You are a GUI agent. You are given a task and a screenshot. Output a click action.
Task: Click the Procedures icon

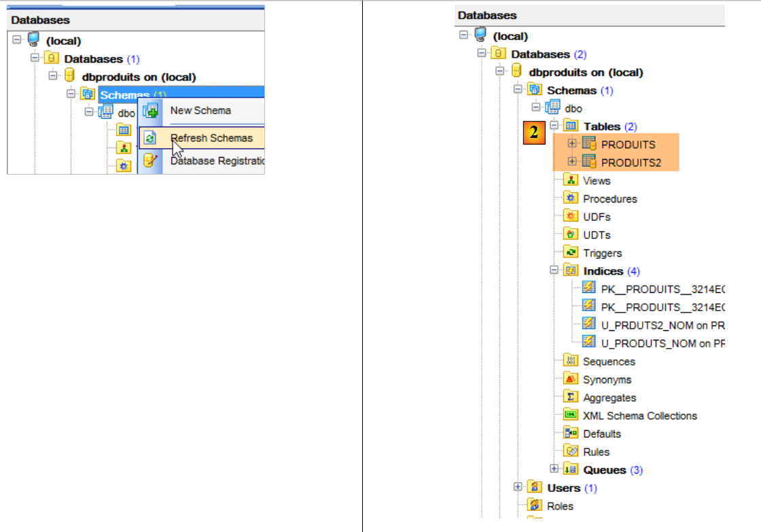pos(571,199)
